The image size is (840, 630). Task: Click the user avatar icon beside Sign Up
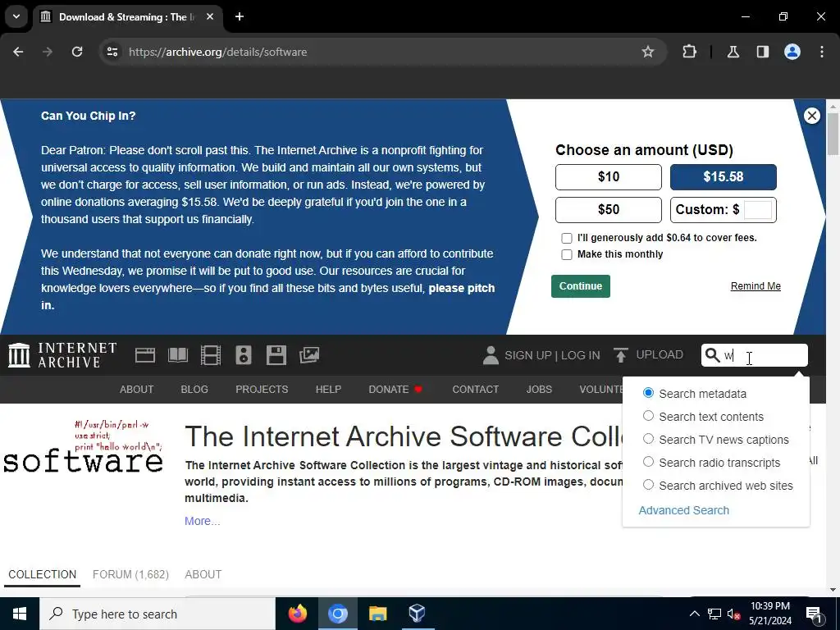[x=491, y=355]
